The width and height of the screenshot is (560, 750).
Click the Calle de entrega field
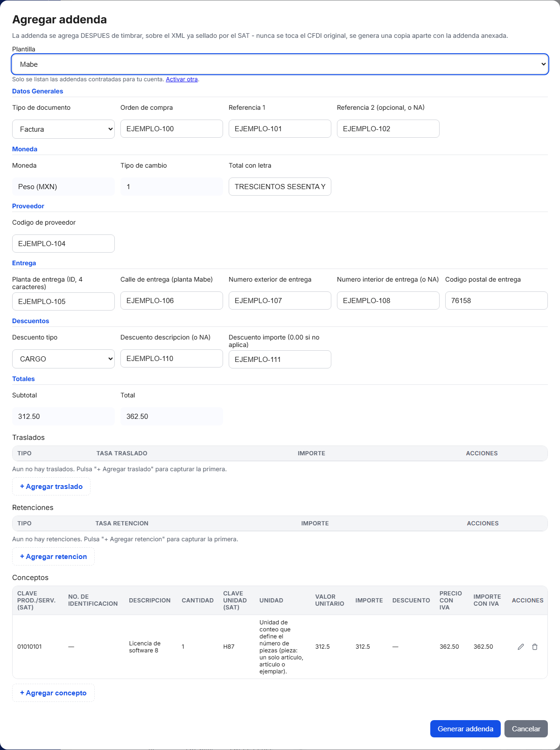coord(172,301)
